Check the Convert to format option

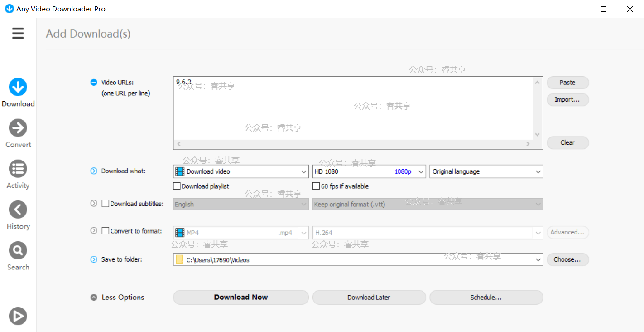click(106, 231)
